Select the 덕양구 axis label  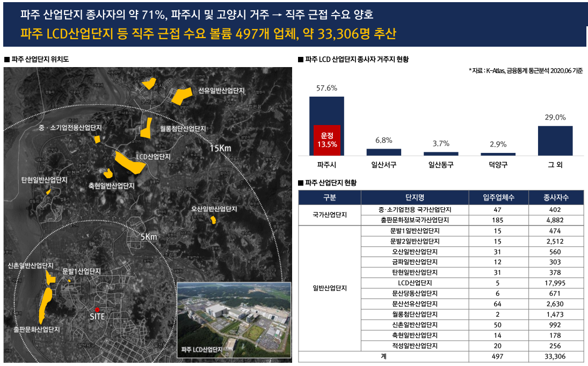point(498,165)
